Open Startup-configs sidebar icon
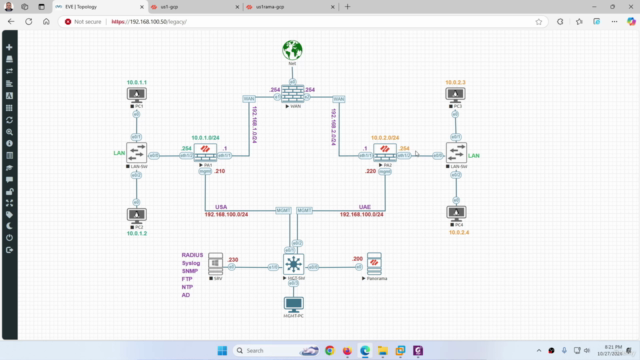 coord(9,84)
